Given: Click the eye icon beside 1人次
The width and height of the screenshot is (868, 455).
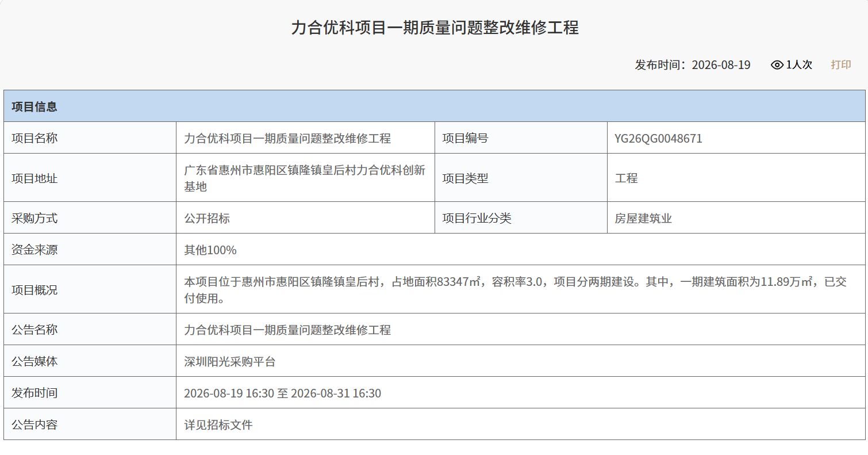Looking at the screenshot, I should pyautogui.click(x=777, y=65).
